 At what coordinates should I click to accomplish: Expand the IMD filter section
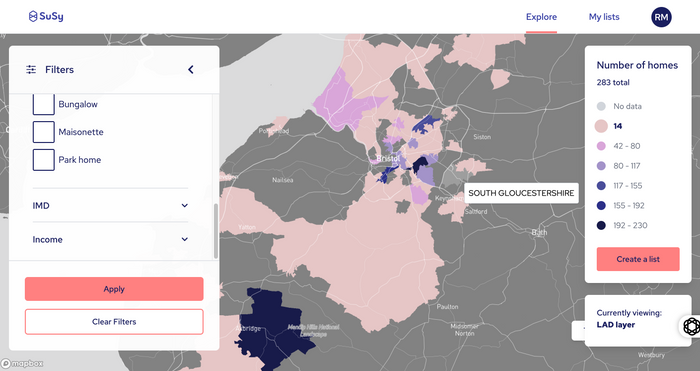pos(110,206)
